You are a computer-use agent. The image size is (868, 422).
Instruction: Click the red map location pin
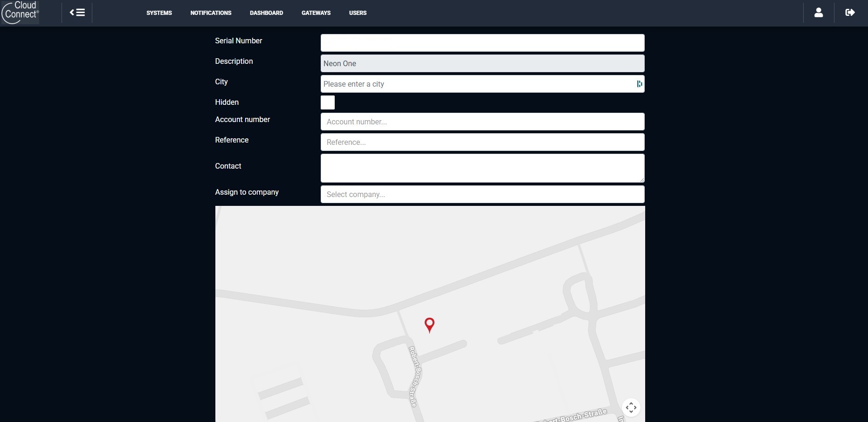[x=429, y=325]
